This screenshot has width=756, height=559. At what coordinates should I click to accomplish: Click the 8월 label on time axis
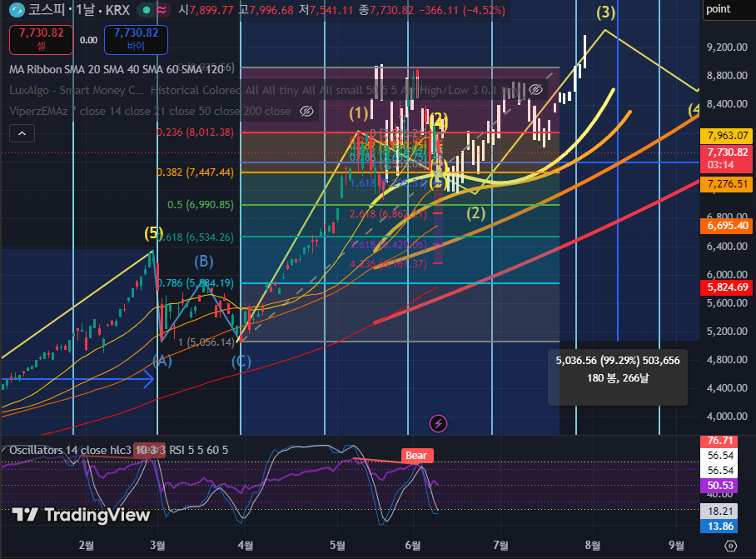[593, 546]
